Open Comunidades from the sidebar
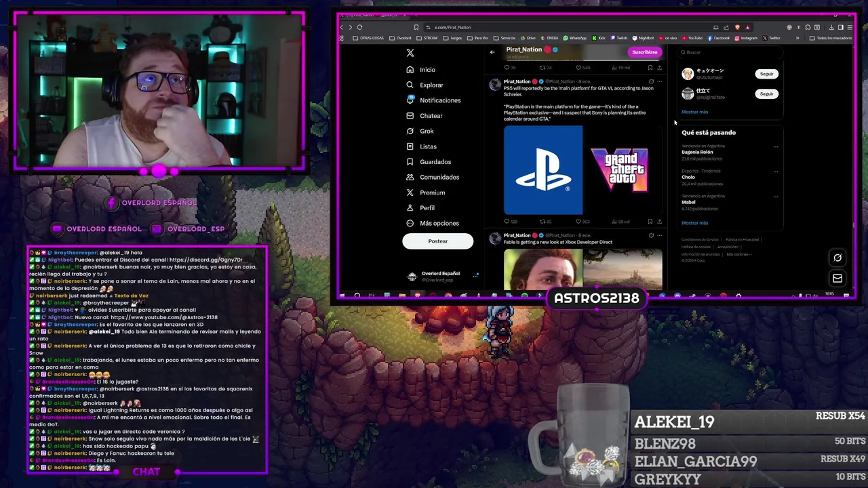The image size is (868, 488). [432, 177]
